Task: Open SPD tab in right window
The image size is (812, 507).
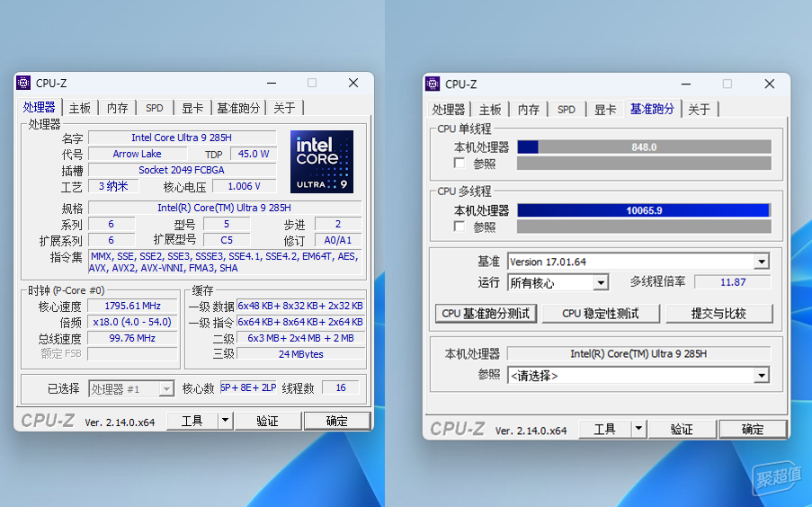Action: coord(566,110)
